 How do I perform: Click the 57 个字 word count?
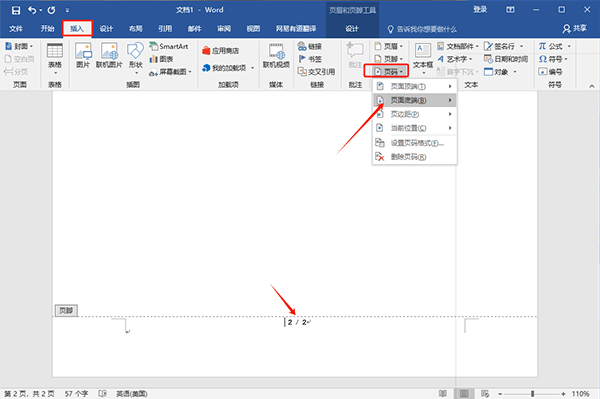(76, 394)
